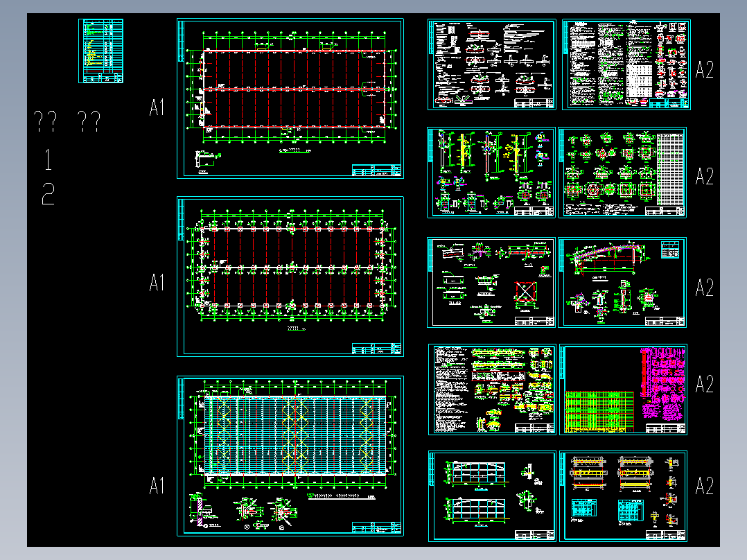The image size is (747, 560).
Task: Open the weld joint details sheet
Action: [492, 64]
